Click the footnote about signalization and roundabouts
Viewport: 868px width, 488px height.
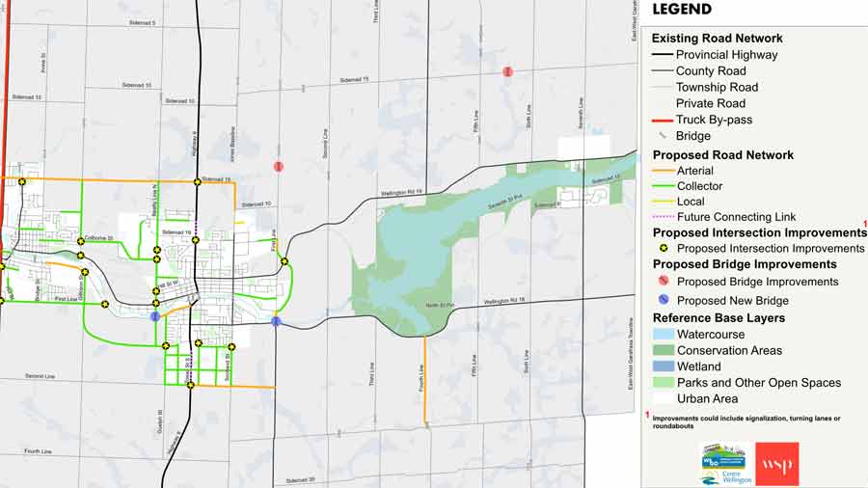[746, 422]
